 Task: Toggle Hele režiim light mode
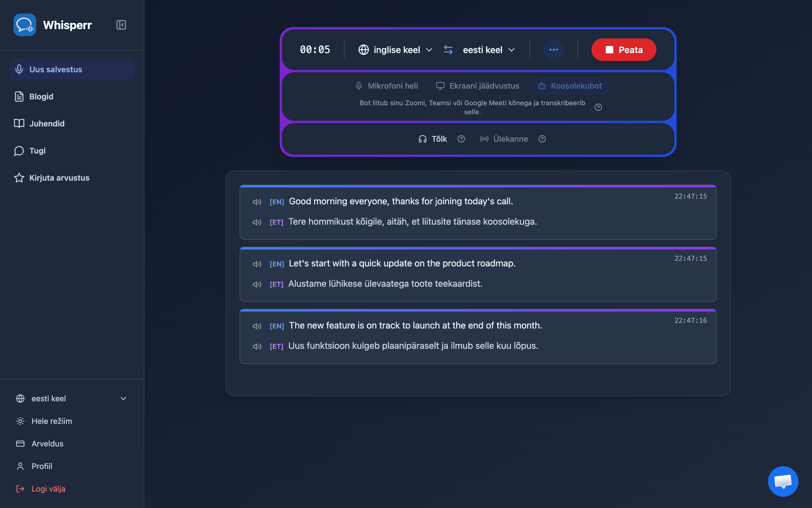[72, 421]
